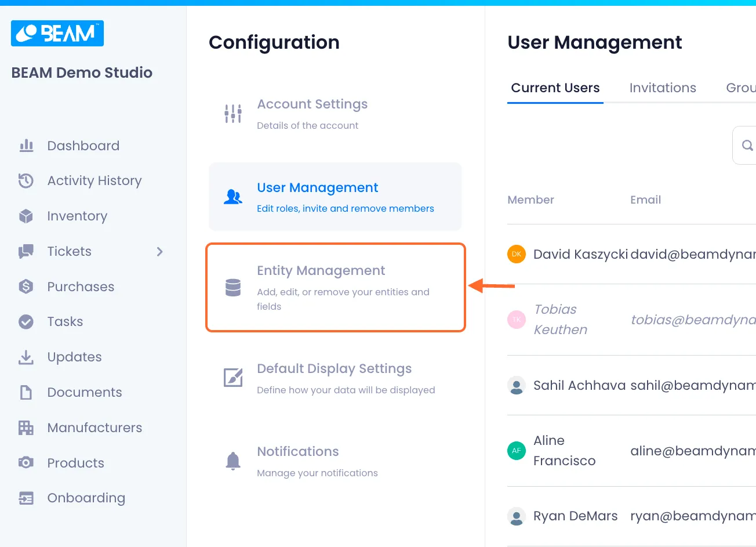
Task: Click Aline's email address
Action: coord(693,451)
